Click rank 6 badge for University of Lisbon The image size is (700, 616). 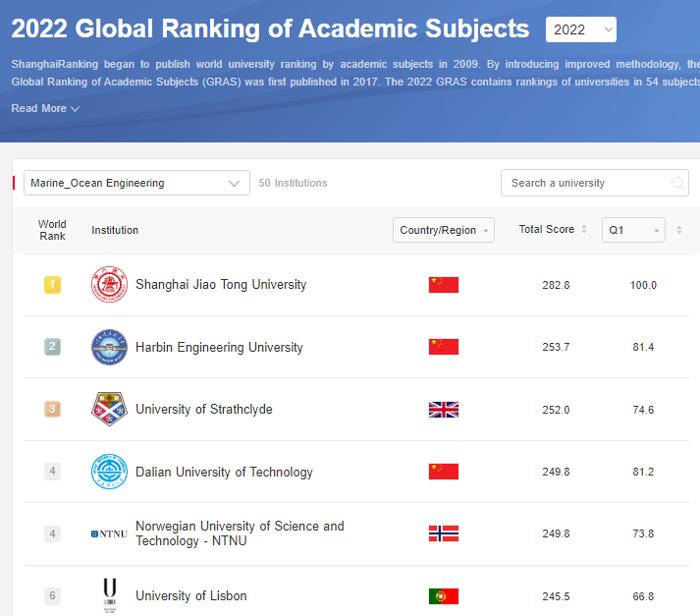click(52, 596)
